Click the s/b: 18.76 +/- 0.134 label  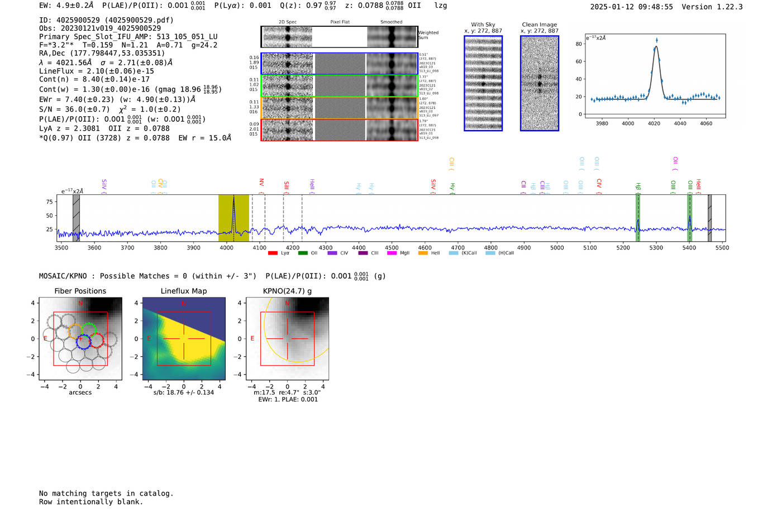(184, 392)
